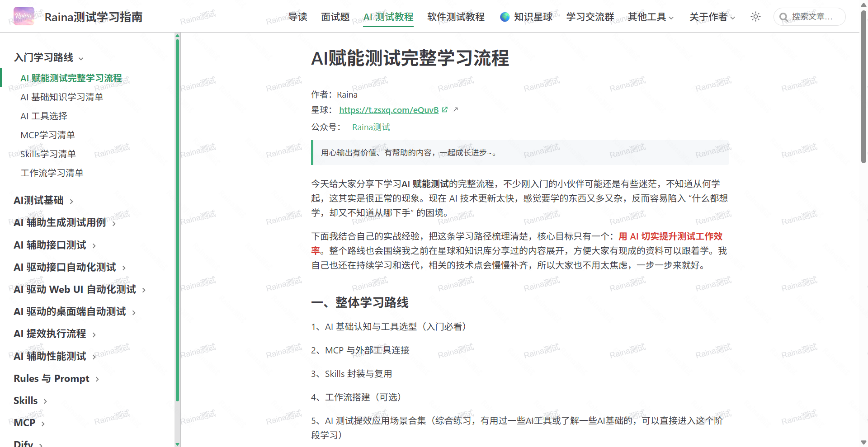Click the sidebar scrollbar thumb
868x447 pixels.
(x=177, y=220)
